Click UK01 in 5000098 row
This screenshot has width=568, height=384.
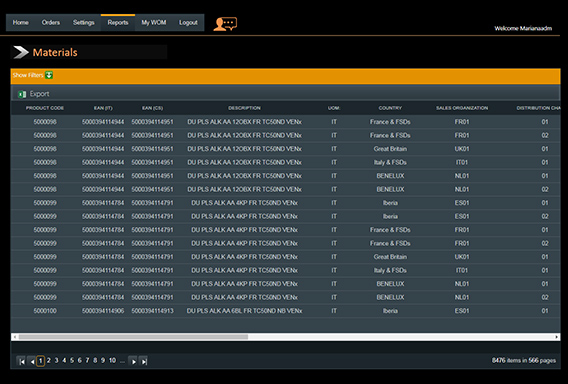pyautogui.click(x=462, y=149)
